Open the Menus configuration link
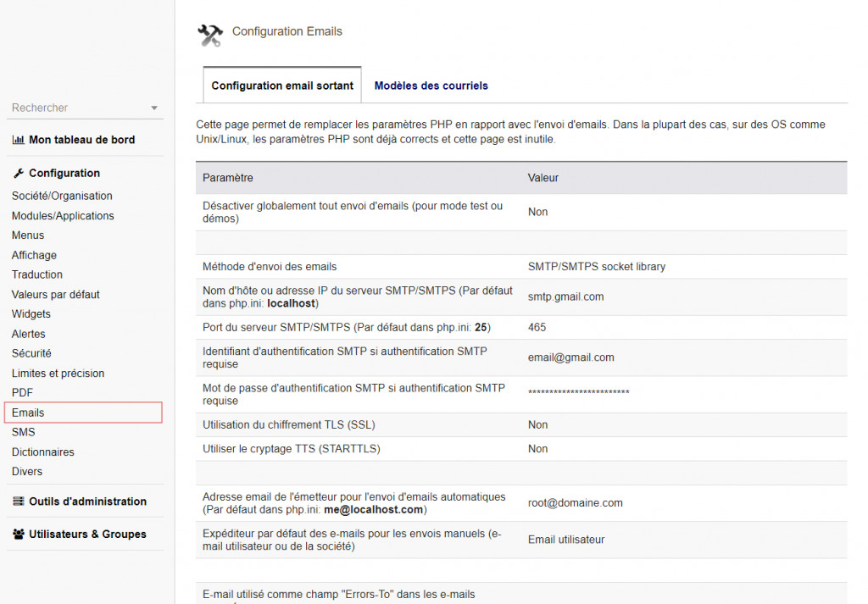Viewport: 868px width, 604px height. pos(28,236)
